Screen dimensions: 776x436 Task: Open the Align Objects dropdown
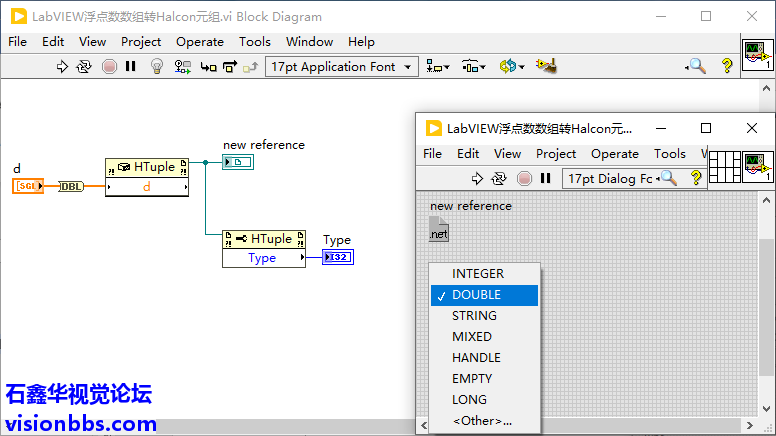[438, 67]
